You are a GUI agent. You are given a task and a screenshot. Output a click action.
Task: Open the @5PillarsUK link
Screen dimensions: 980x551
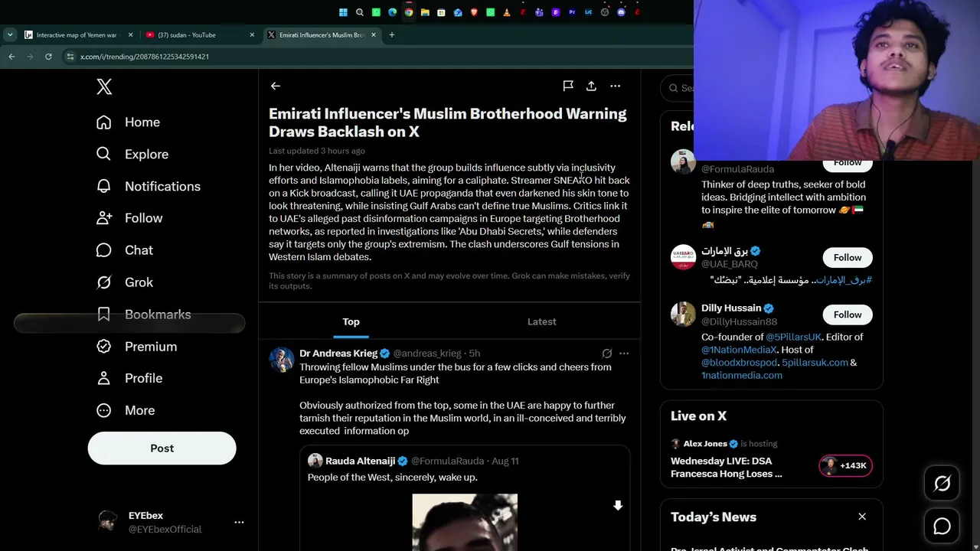(x=793, y=337)
